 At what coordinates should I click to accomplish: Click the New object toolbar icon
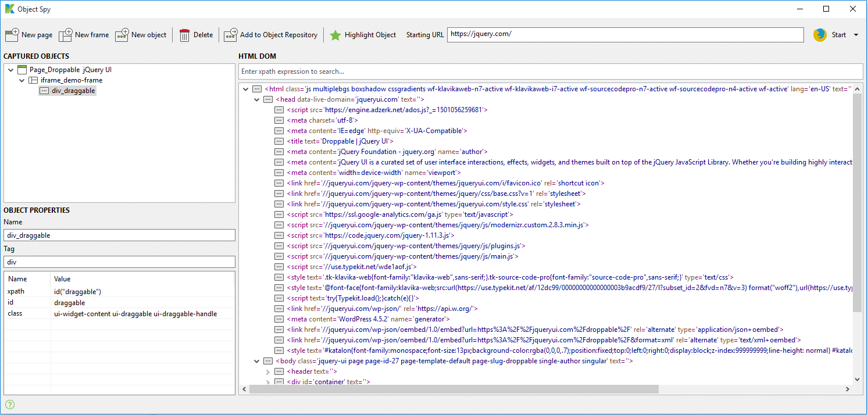click(122, 35)
